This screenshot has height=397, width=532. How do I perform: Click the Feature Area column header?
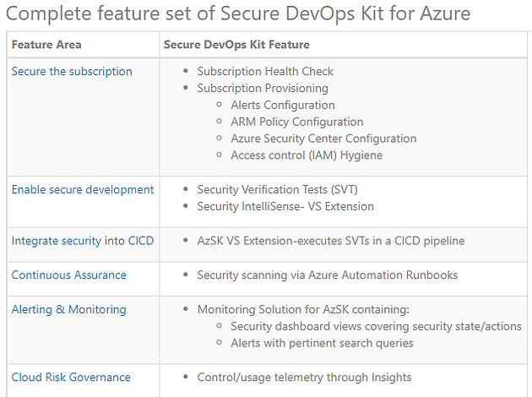click(x=46, y=45)
